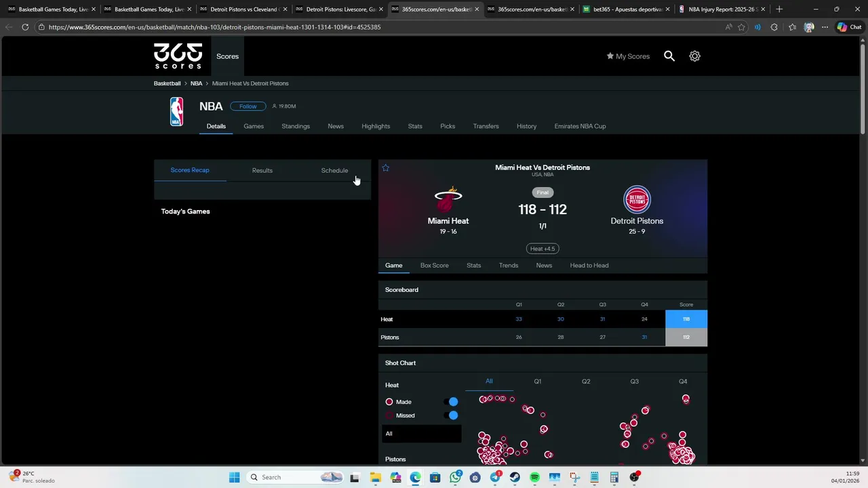Show Q4 shots in the shot chart
This screenshot has width=868, height=488.
point(683,382)
